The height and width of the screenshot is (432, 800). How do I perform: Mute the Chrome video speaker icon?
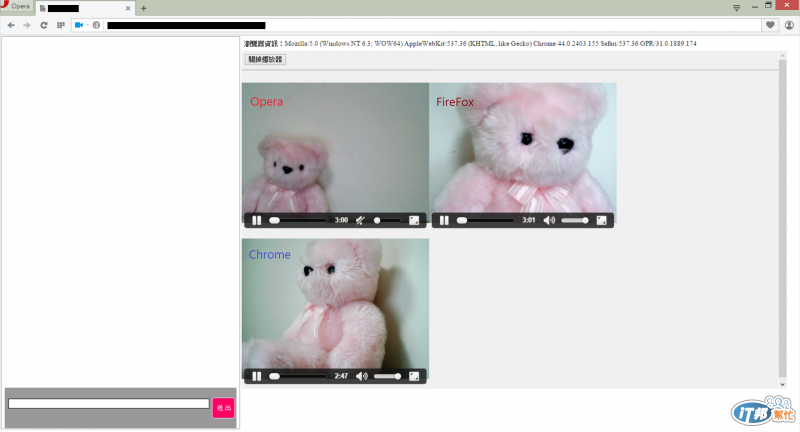pos(362,376)
